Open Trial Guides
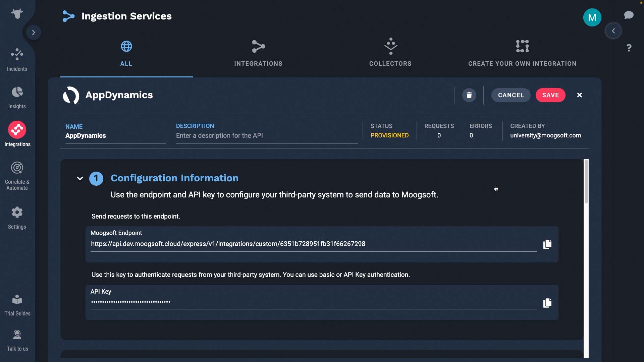Screen dimensions: 644x362 pos(17,305)
